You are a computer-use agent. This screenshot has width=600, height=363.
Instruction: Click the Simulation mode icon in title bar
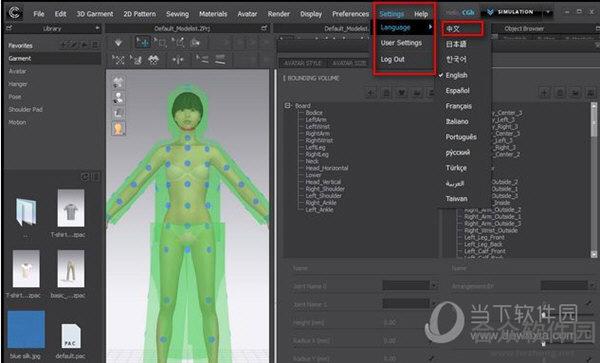click(490, 12)
